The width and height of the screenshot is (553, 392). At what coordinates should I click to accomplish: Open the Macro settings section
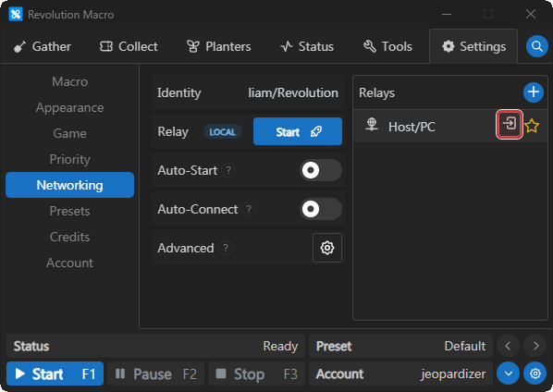point(70,81)
